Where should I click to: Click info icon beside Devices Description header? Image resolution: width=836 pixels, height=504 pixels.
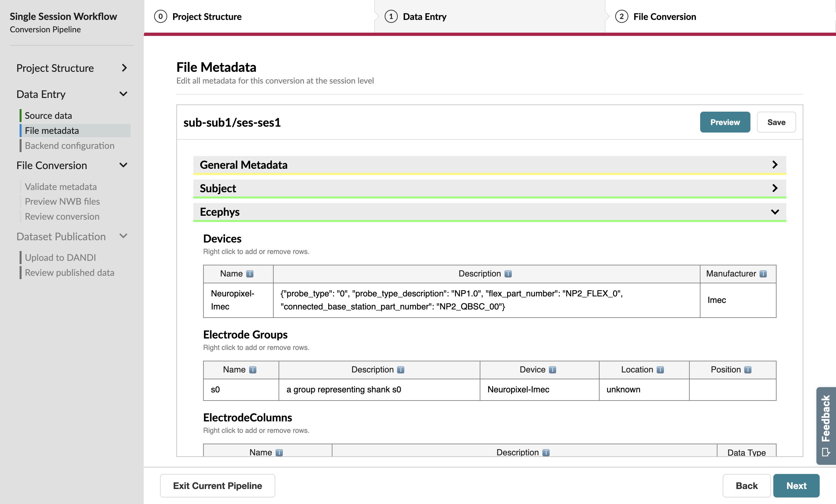tap(508, 274)
